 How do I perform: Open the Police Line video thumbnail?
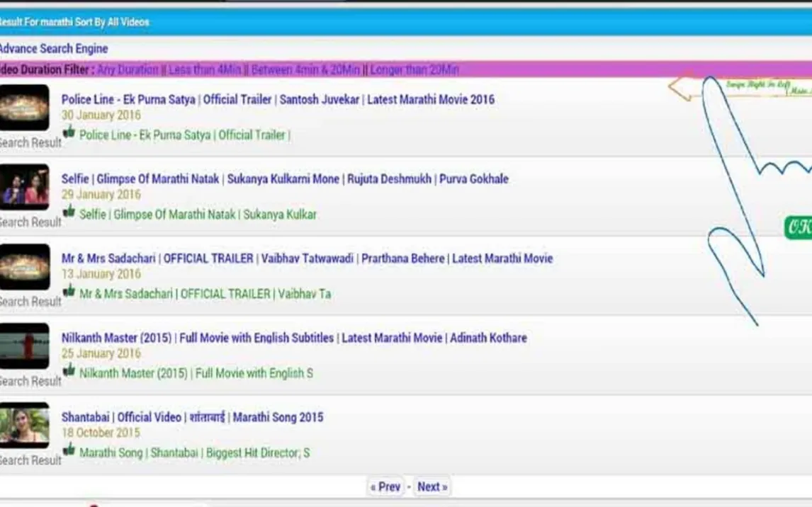(24, 108)
